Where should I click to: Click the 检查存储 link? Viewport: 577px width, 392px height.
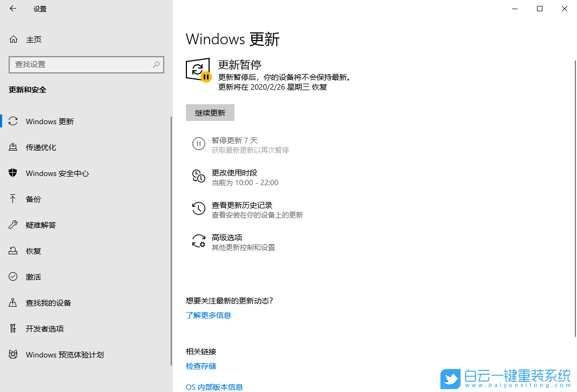(x=200, y=366)
